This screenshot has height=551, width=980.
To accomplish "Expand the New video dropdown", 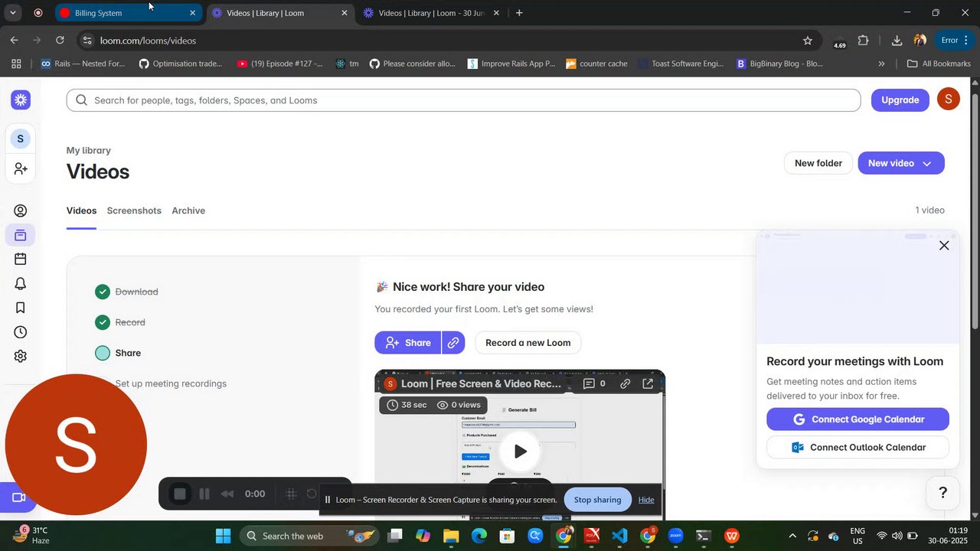I will point(927,163).
